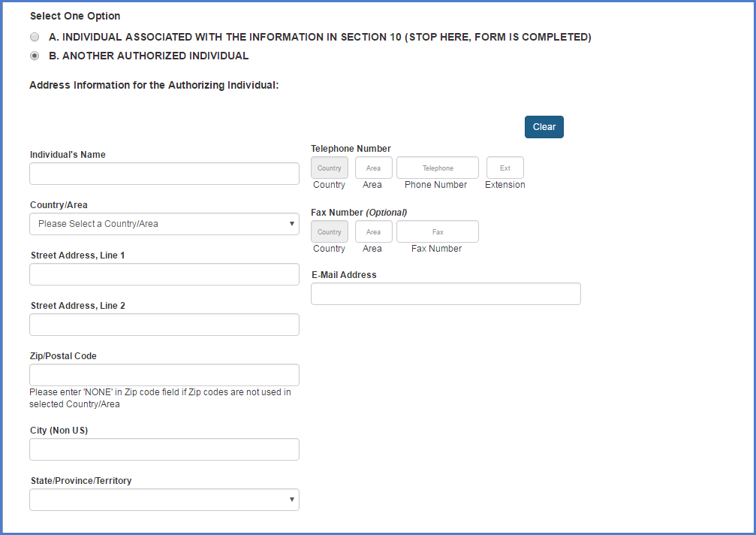
Task: Click the Country/Area dropdown arrow
Action: 291,224
